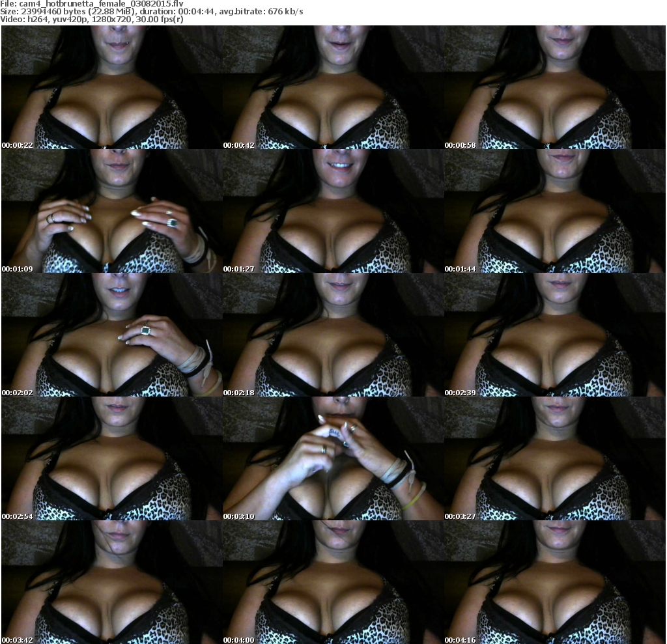Pick the thumbnail at 00:04:16

pyautogui.click(x=555, y=582)
